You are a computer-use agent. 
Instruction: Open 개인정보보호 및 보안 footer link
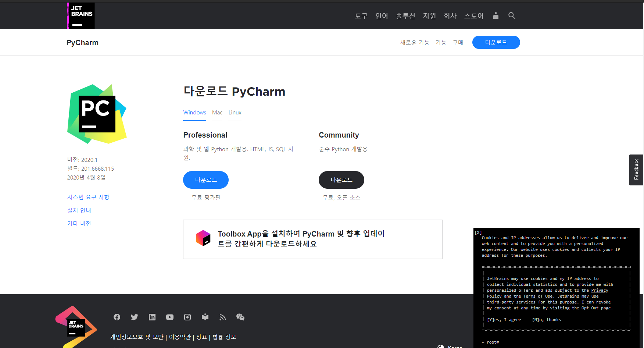coord(137,337)
